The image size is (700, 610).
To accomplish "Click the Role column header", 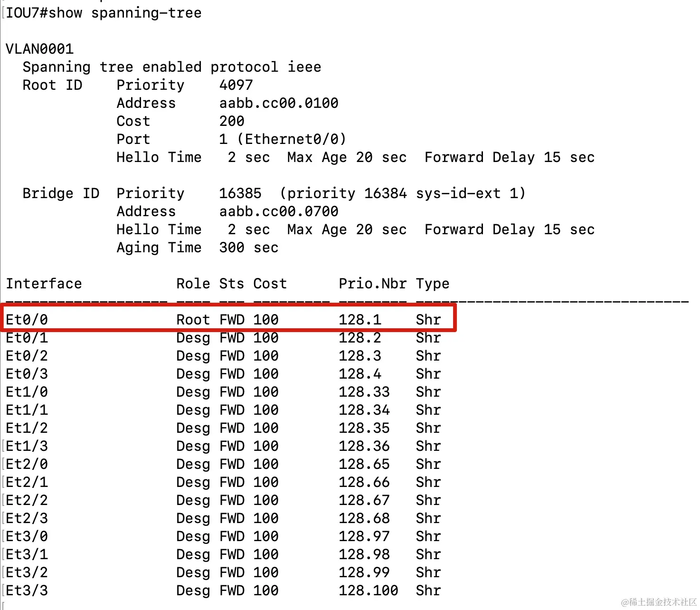I will (193, 284).
